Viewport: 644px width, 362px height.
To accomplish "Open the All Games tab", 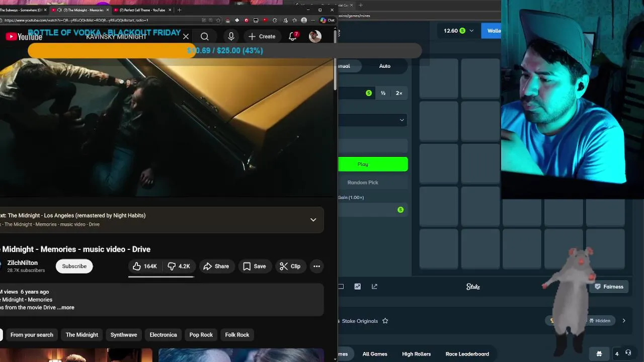I will (375, 354).
